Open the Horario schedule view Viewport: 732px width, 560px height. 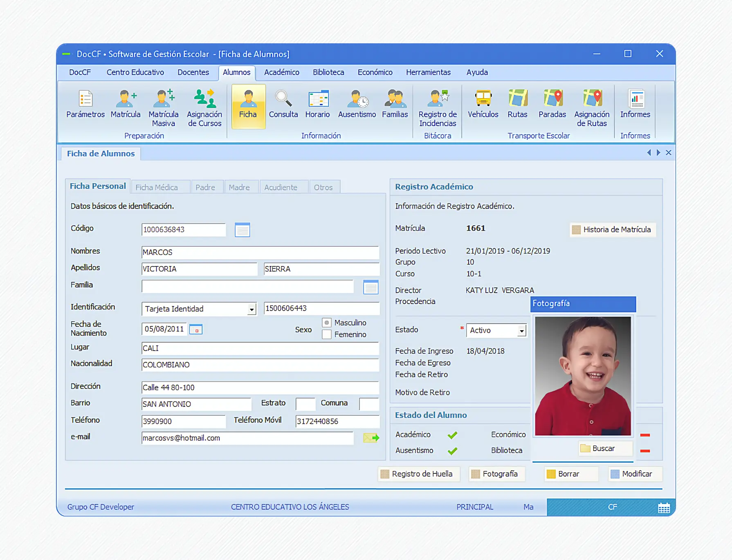[x=317, y=105]
